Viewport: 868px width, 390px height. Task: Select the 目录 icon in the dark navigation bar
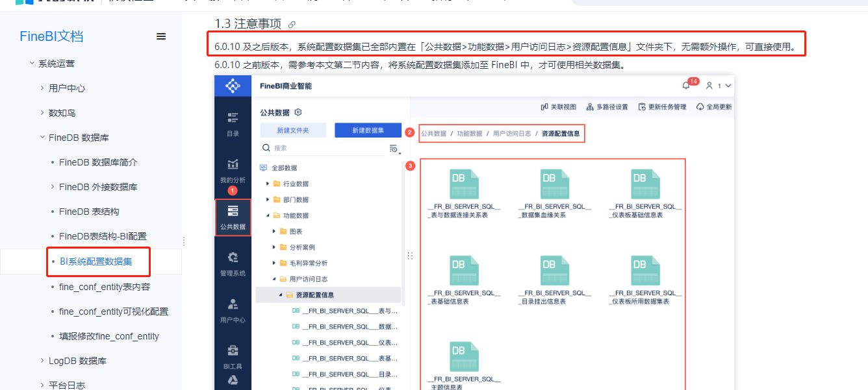click(x=233, y=124)
